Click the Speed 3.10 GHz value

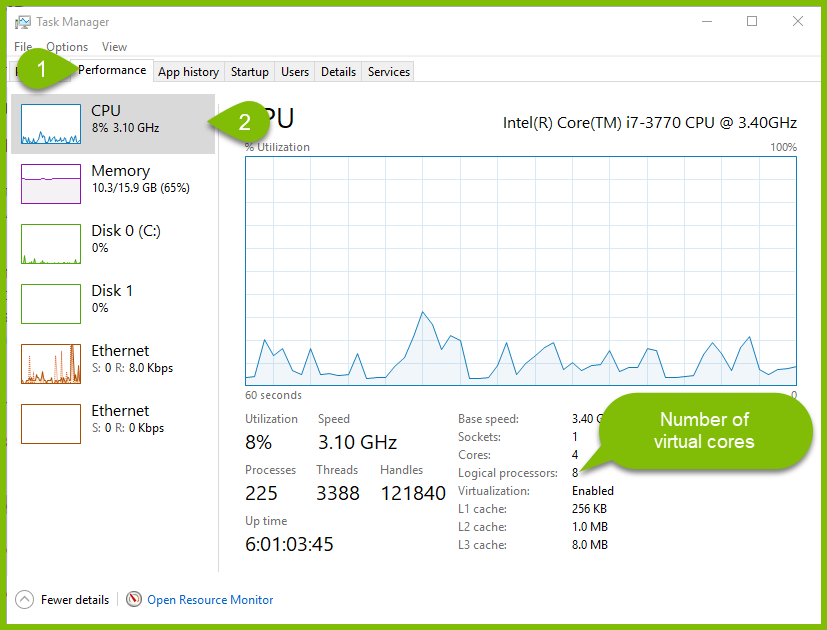pyautogui.click(x=357, y=442)
